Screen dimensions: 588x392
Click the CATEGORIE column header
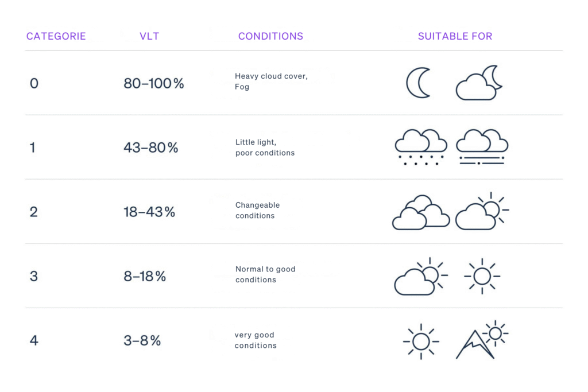[56, 36]
